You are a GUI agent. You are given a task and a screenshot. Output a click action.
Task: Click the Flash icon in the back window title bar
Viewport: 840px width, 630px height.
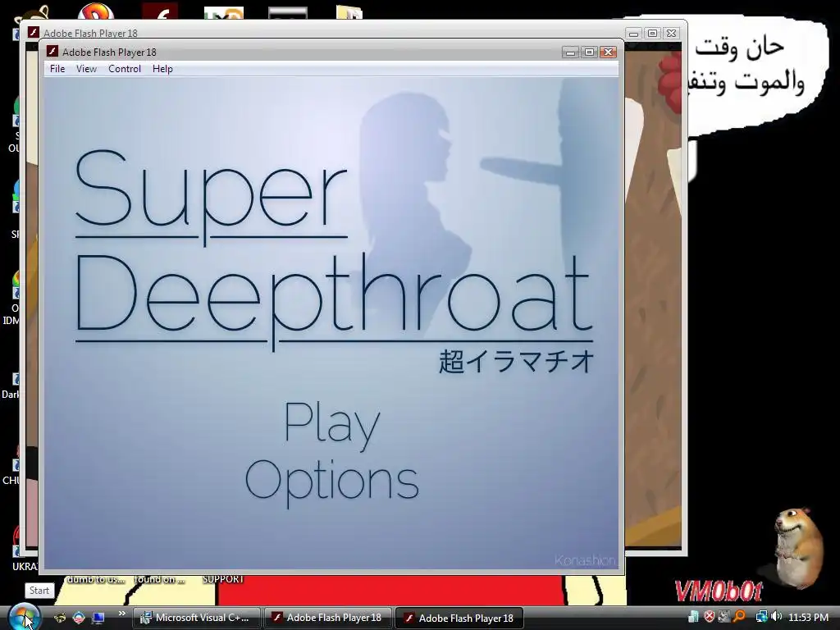(x=33, y=32)
